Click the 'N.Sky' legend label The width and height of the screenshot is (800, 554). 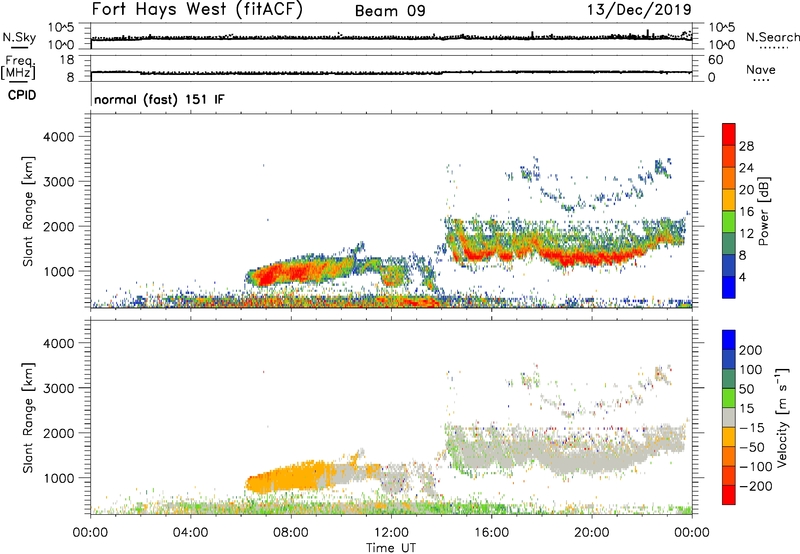(x=19, y=37)
